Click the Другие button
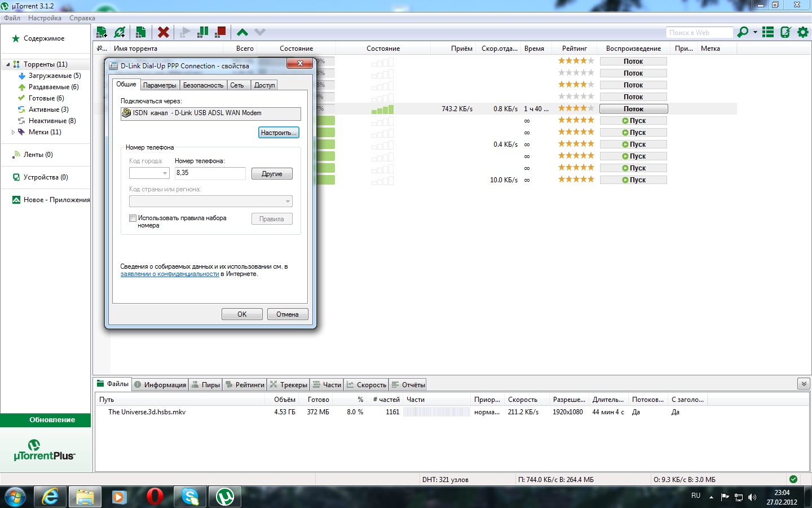Viewport: 812px width, 508px height. click(272, 174)
